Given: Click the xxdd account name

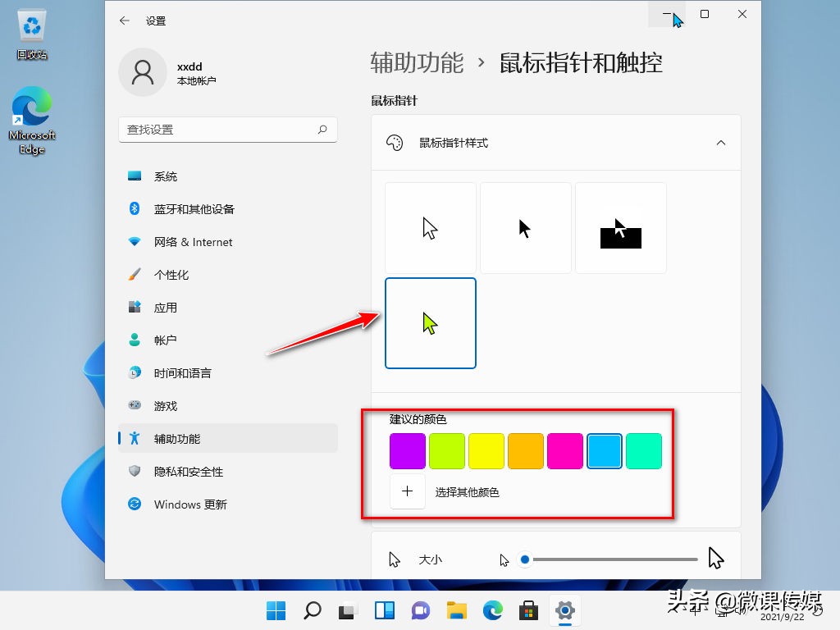Looking at the screenshot, I should (189, 66).
